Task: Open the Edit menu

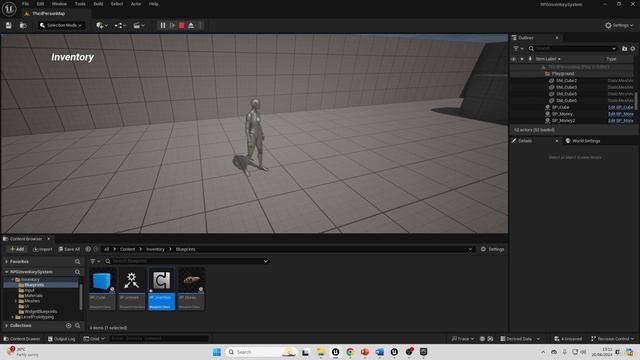Action: coord(40,4)
